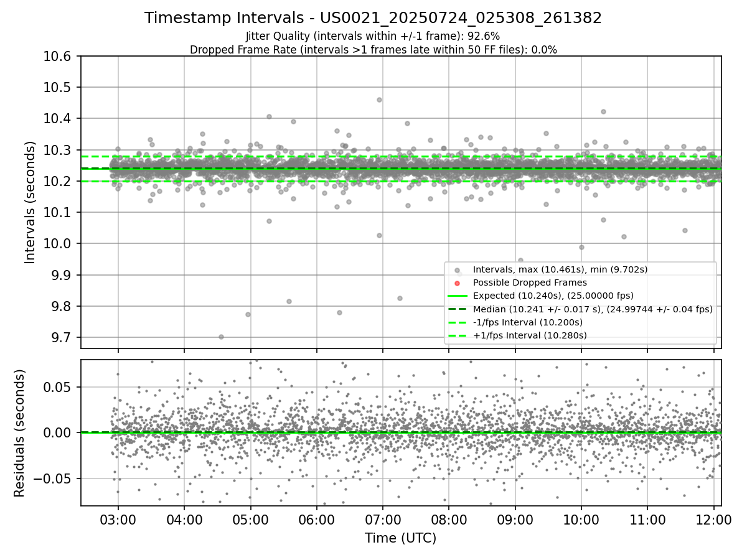Click the 03:00 x-axis tick label
This screenshot has height=560, width=747.
coord(118,519)
